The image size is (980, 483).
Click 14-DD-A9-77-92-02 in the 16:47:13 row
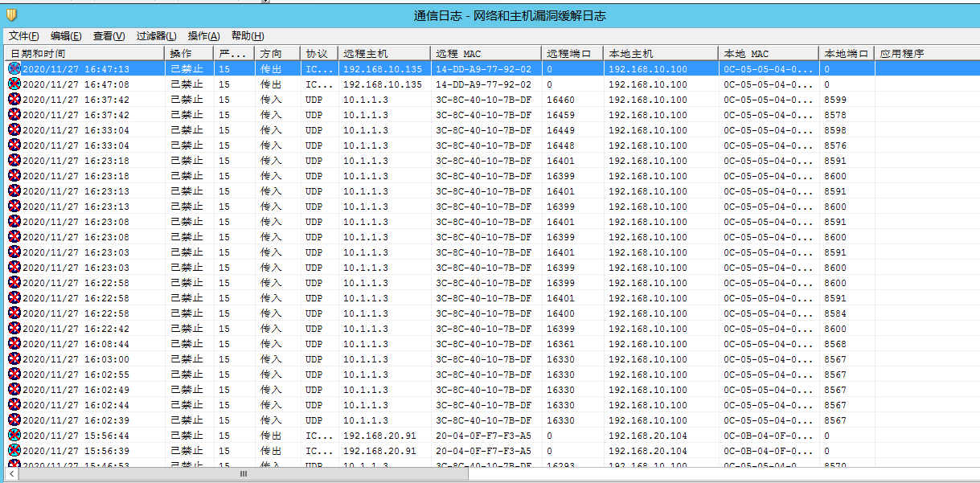(x=483, y=69)
